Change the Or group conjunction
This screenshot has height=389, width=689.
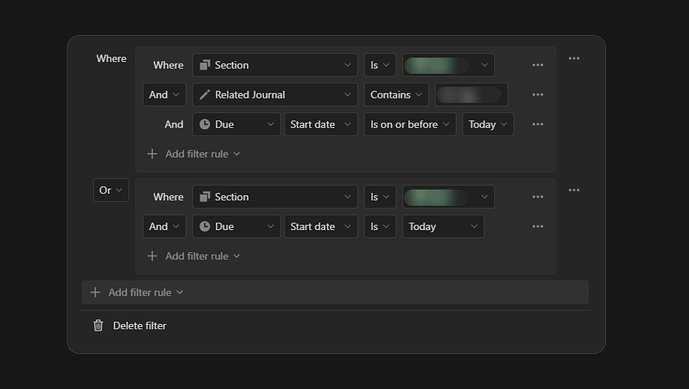point(111,190)
